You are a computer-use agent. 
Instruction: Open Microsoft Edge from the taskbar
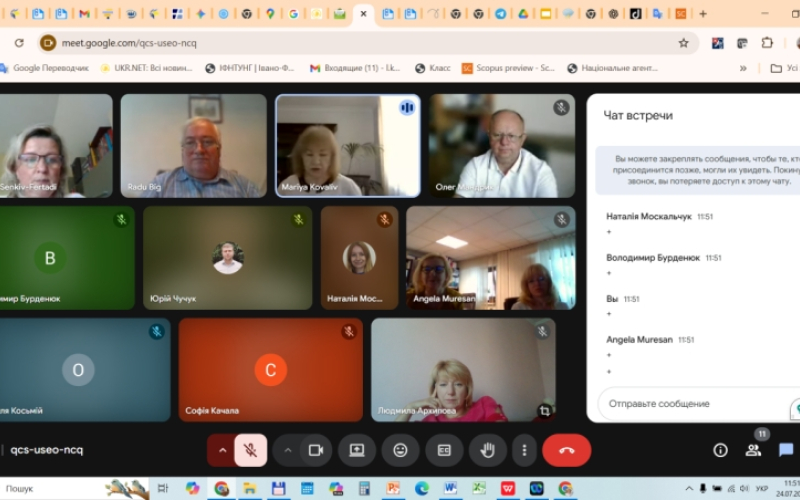pos(421,488)
